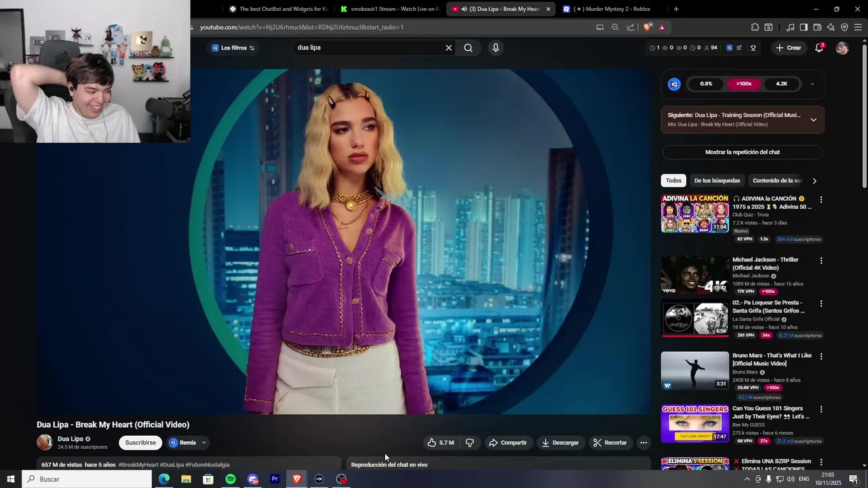Click the #FutureNostalgia hashtag

208,465
